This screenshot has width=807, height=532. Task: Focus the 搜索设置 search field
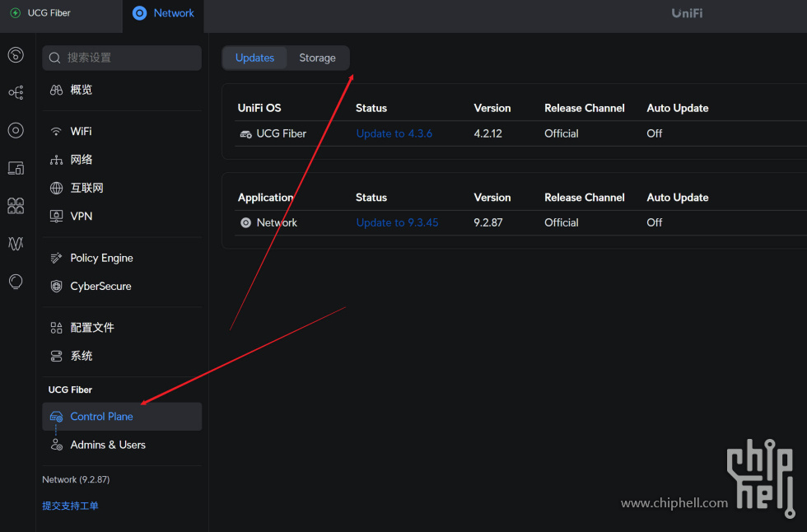point(122,58)
